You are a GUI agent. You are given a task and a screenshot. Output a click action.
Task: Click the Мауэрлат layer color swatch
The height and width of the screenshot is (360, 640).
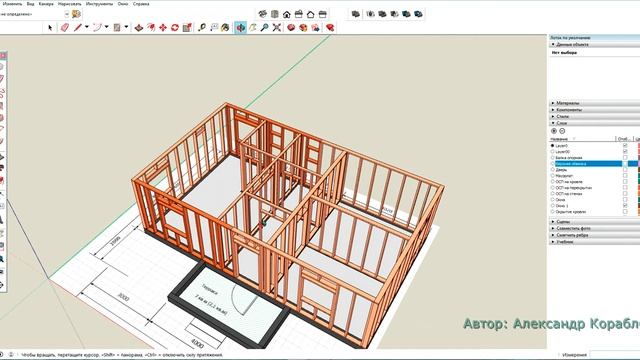(x=638, y=176)
